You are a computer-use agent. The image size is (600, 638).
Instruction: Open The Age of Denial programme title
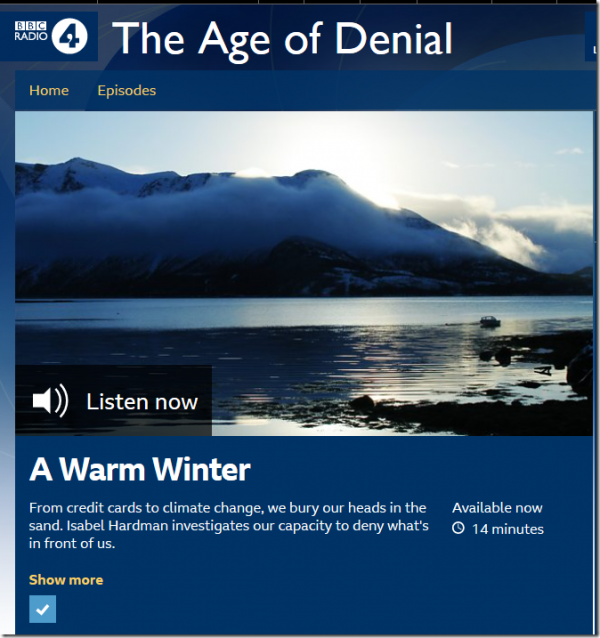(282, 39)
